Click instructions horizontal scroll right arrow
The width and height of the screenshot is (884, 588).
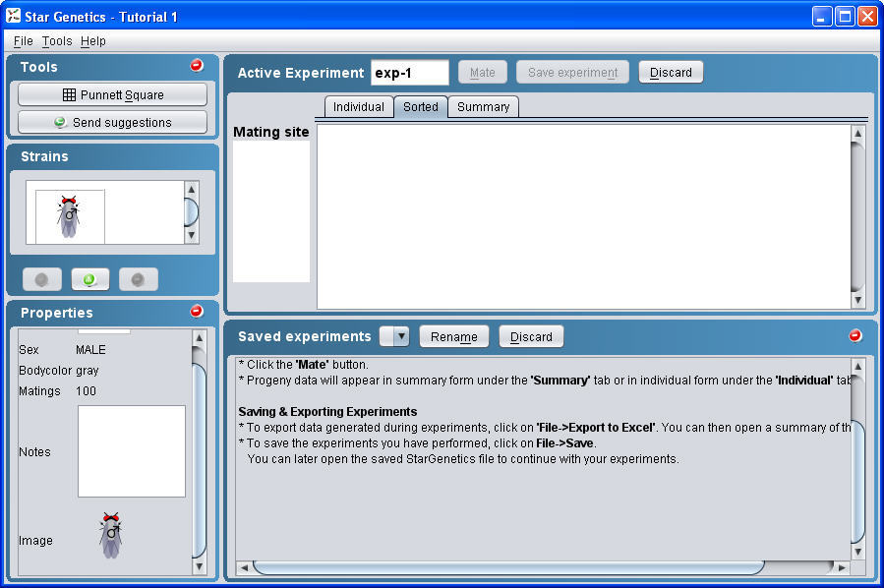click(842, 567)
